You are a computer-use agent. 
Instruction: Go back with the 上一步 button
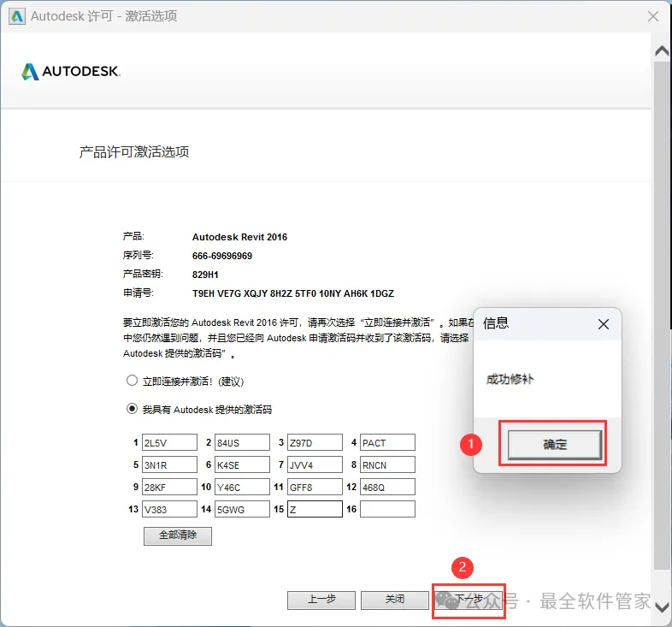click(321, 600)
